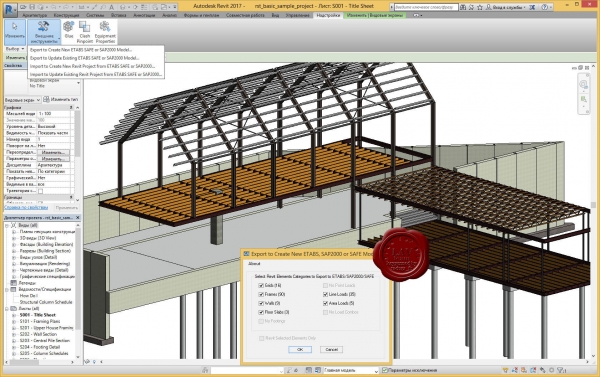Toggle the Параметры исключения checkbox in status bar
The width and height of the screenshot is (600, 377).
point(385,370)
